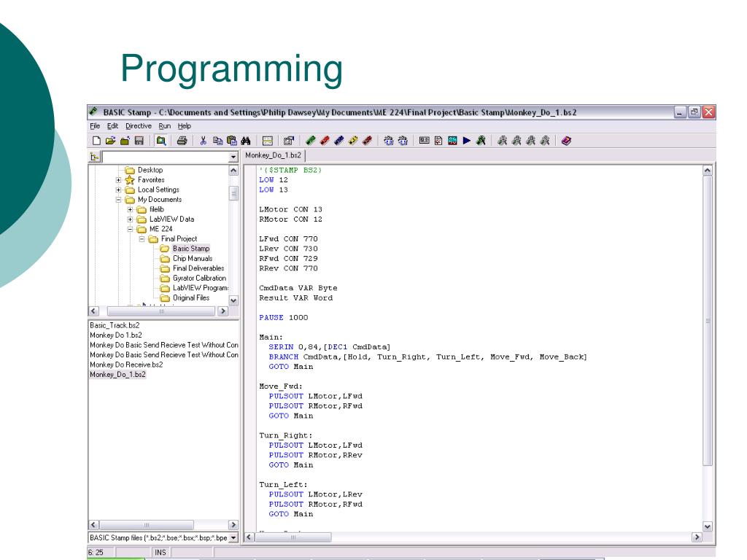Open the folder path dropdown arrow
This screenshot has height=560, width=747.
coord(233,157)
